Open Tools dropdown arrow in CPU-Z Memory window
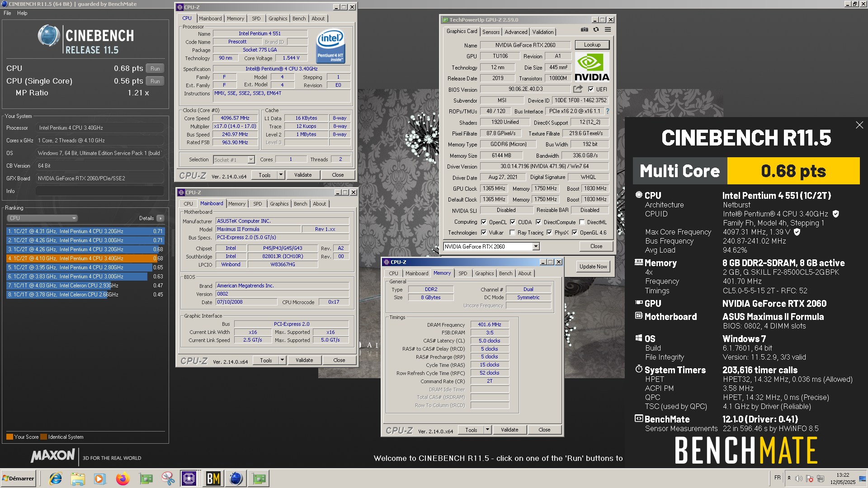The image size is (868, 488). (x=487, y=430)
